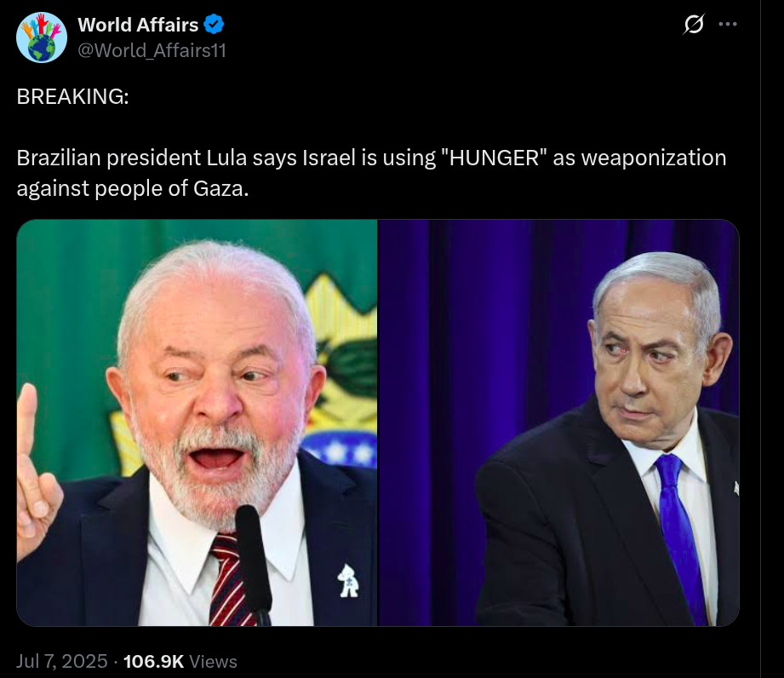Click the "Views" label beside count
The height and width of the screenshot is (678, 784).
[x=213, y=662]
